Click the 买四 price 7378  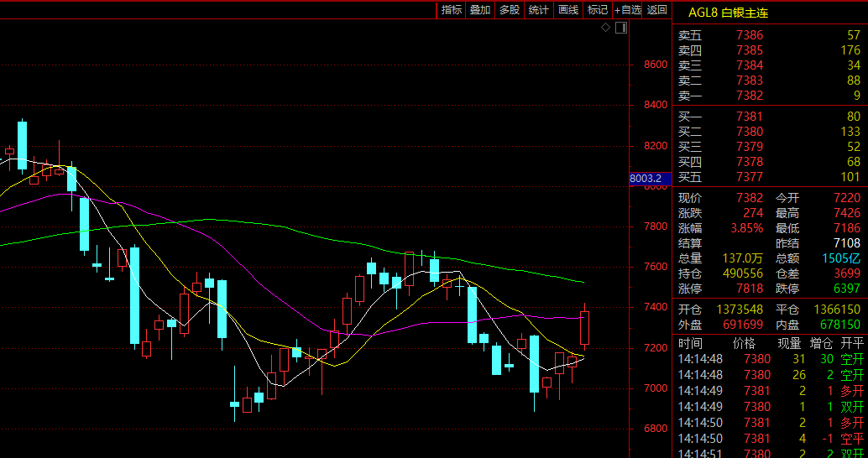750,162
